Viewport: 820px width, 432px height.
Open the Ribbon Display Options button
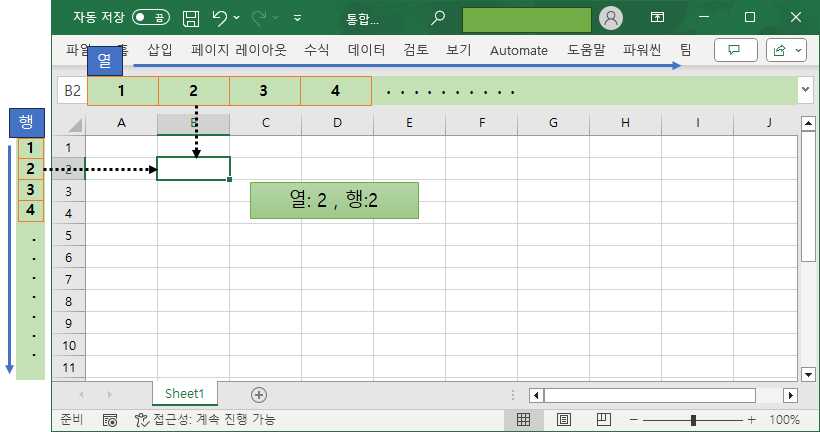tap(657, 18)
